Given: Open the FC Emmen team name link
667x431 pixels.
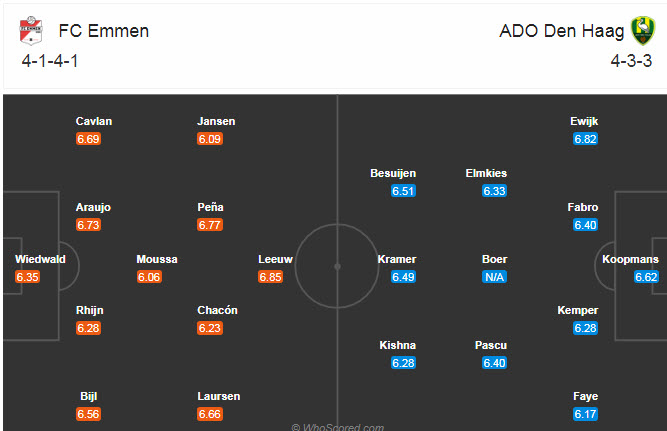Looking at the screenshot, I should [103, 30].
